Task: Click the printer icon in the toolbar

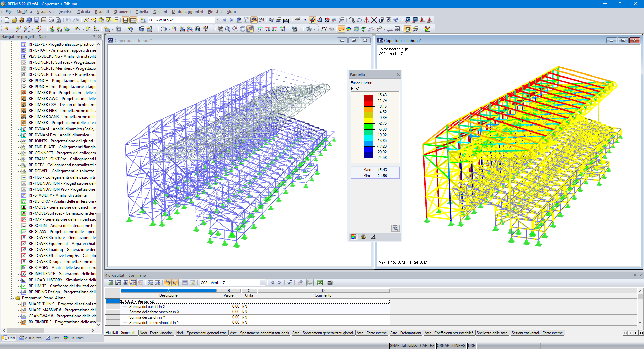Action: click(51, 20)
